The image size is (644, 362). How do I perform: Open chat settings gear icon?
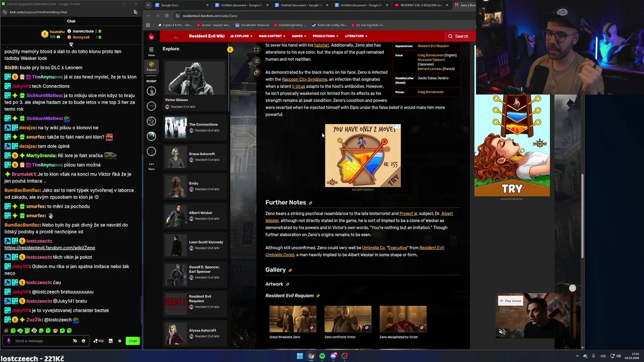[120, 341]
